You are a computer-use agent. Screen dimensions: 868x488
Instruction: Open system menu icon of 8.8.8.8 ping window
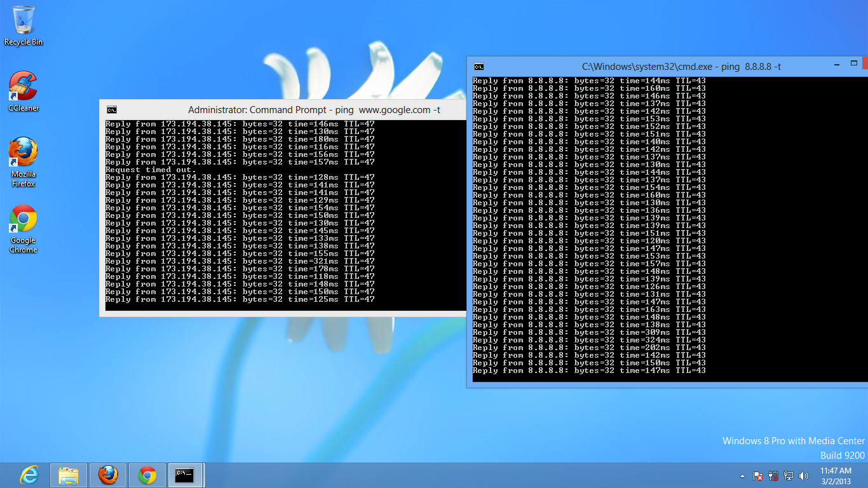tap(479, 67)
